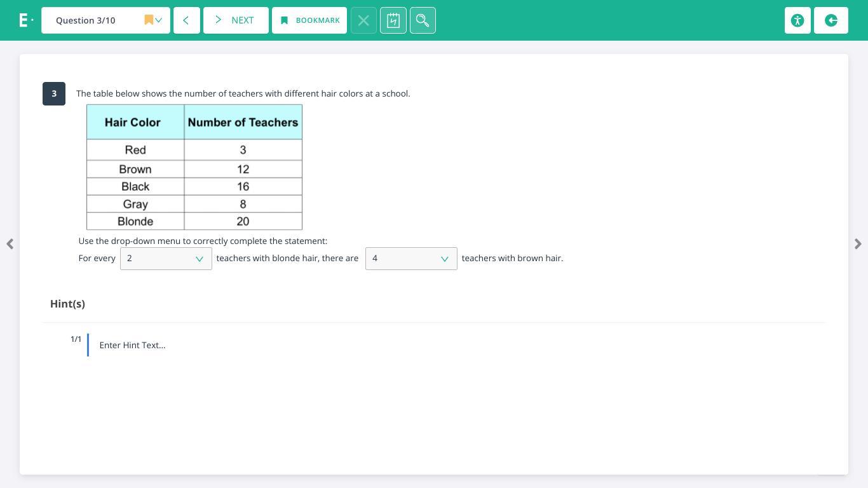
Task: Exit the test with the back-arrow icon
Action: 831,20
